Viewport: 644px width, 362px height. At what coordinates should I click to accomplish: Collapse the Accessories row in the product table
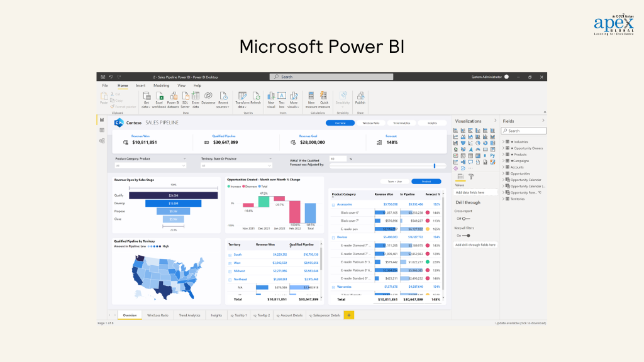pyautogui.click(x=333, y=204)
